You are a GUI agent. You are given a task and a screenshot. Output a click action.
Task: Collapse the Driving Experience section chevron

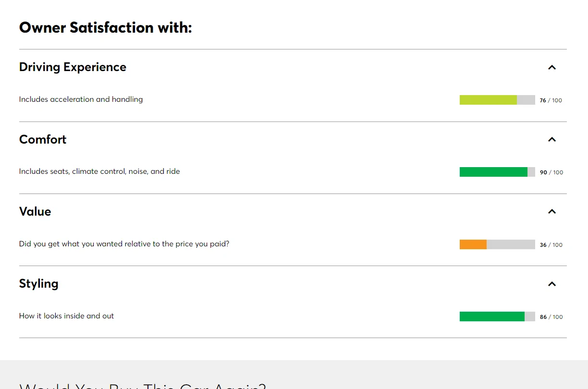(x=552, y=67)
